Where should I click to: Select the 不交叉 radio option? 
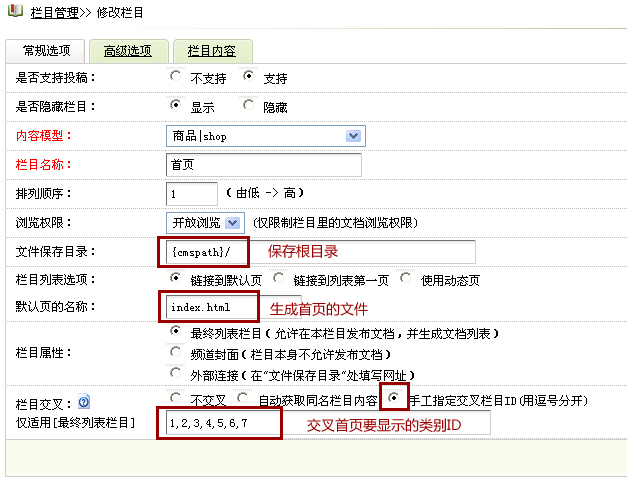(x=176, y=399)
